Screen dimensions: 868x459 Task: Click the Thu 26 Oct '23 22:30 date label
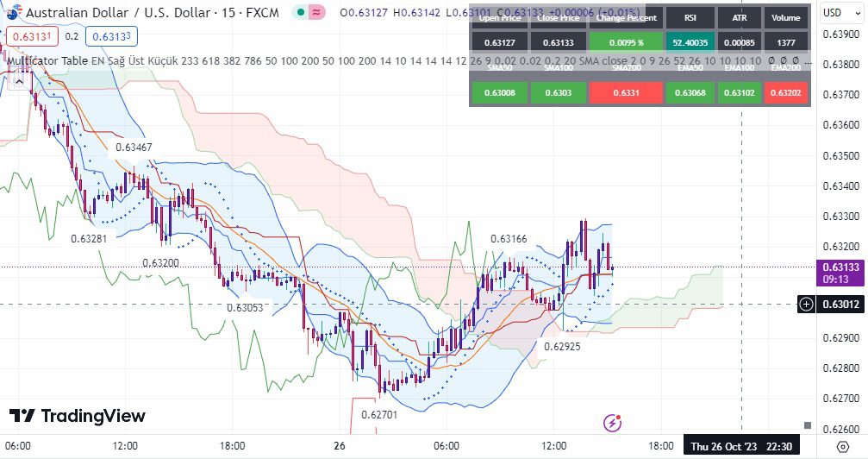pyautogui.click(x=740, y=446)
